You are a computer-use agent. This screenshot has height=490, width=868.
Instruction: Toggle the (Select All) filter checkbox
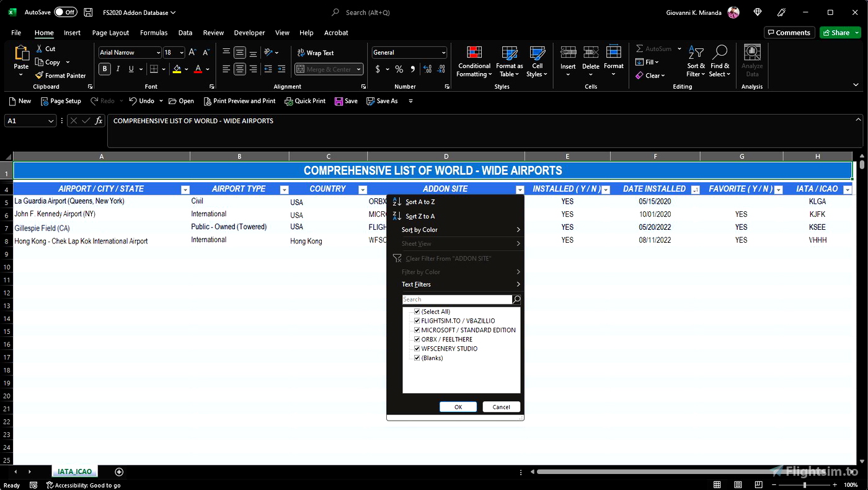(417, 312)
